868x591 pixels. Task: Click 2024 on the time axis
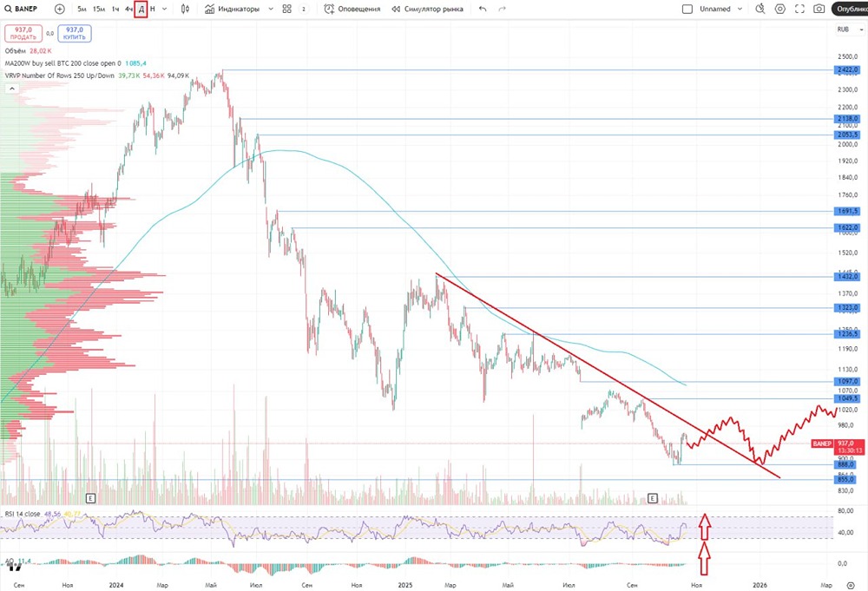[x=116, y=585]
